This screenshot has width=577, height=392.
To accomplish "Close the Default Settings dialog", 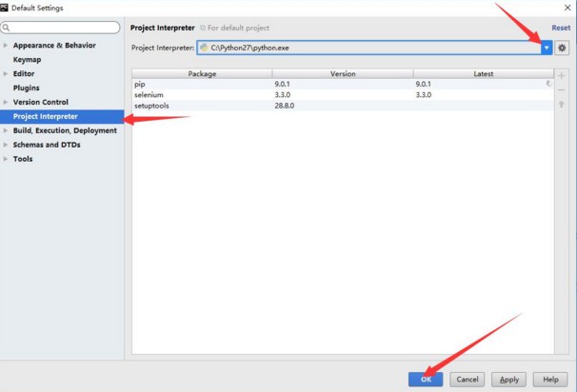I will 567,8.
